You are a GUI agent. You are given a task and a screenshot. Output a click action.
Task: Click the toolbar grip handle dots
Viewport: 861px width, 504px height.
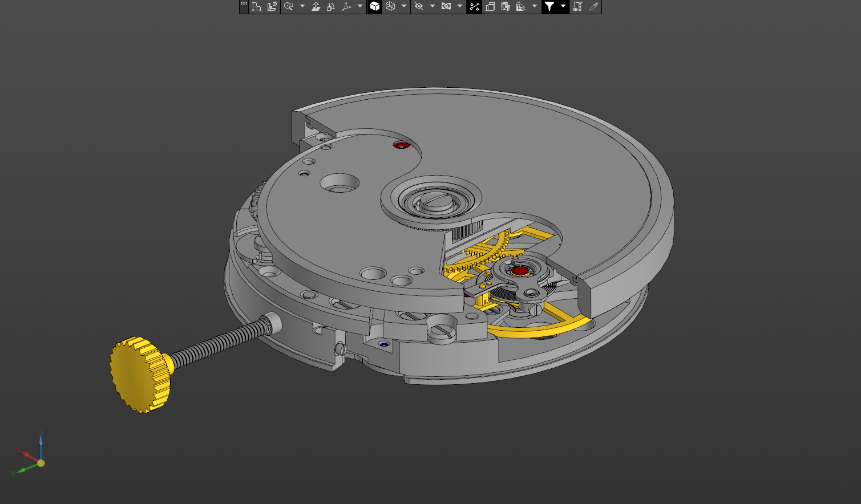[x=244, y=4]
